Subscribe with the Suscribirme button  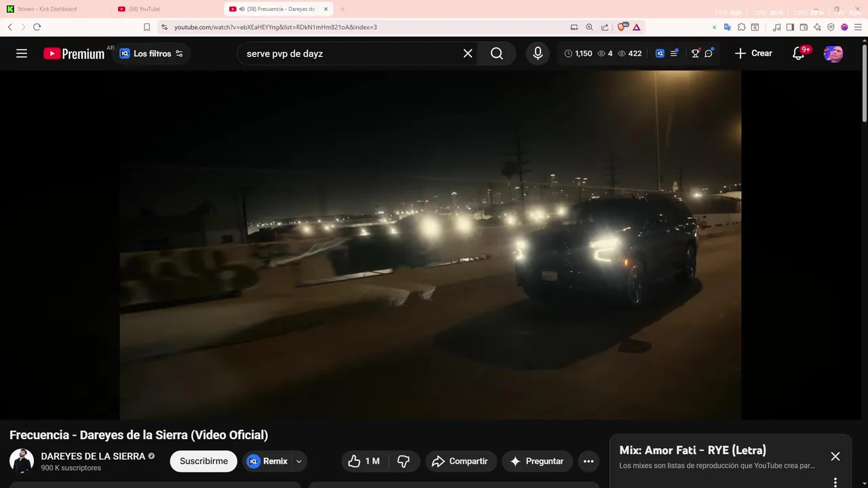(x=203, y=461)
